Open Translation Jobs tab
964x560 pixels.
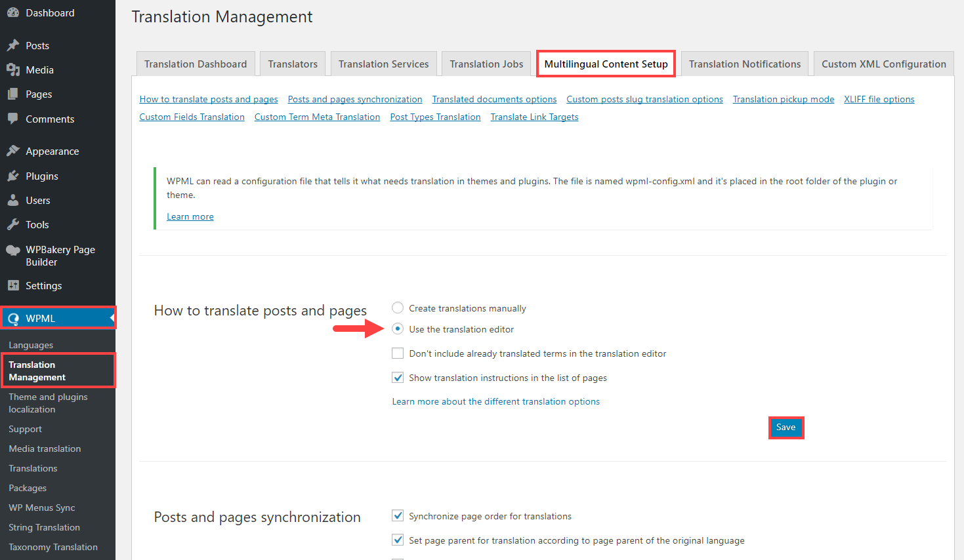[486, 64]
